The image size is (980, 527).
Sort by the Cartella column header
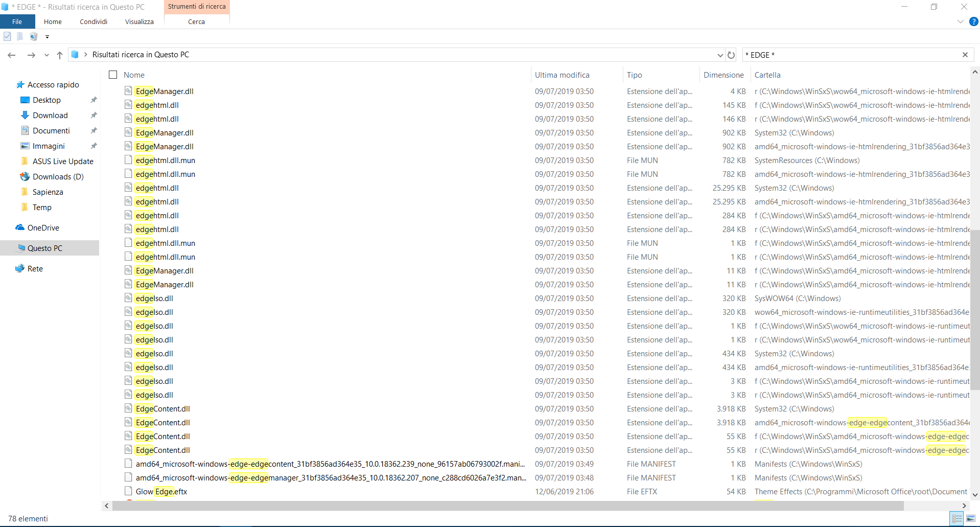click(767, 75)
